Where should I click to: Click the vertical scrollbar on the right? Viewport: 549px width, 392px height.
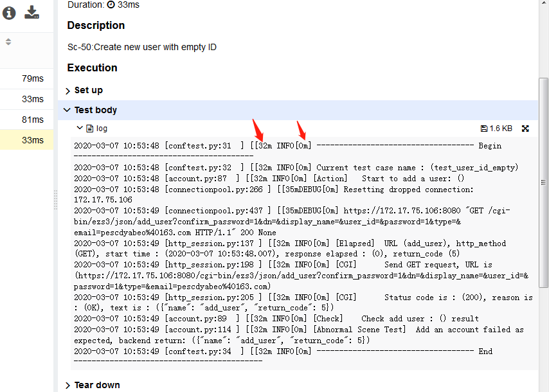543,180
